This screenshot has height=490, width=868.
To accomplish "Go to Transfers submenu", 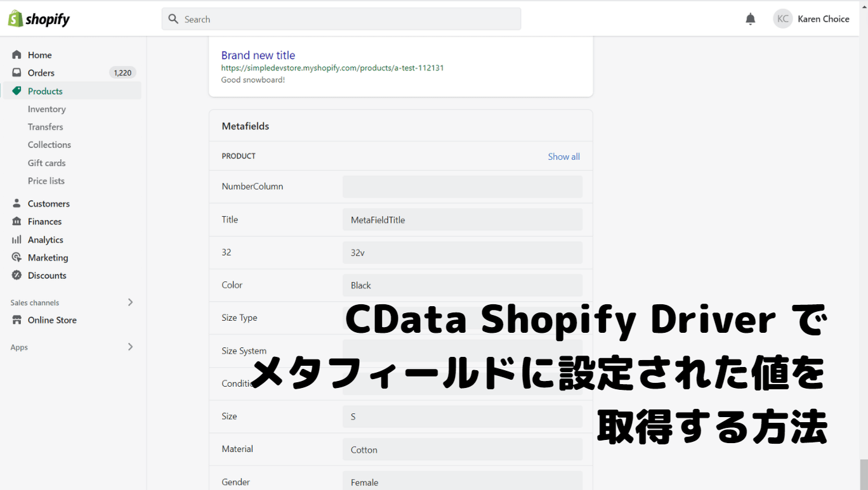I will 46,127.
